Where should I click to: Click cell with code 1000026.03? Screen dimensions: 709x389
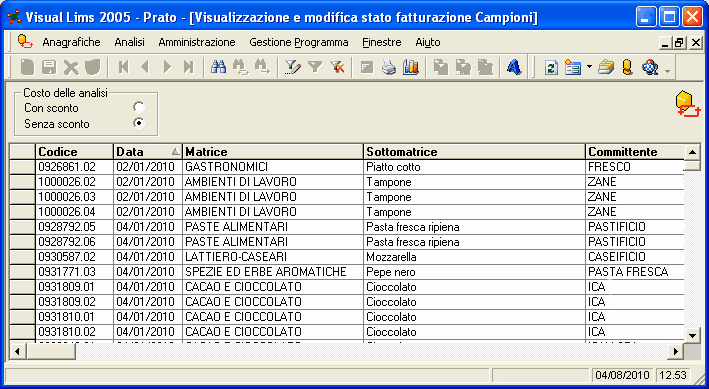[x=74, y=197]
